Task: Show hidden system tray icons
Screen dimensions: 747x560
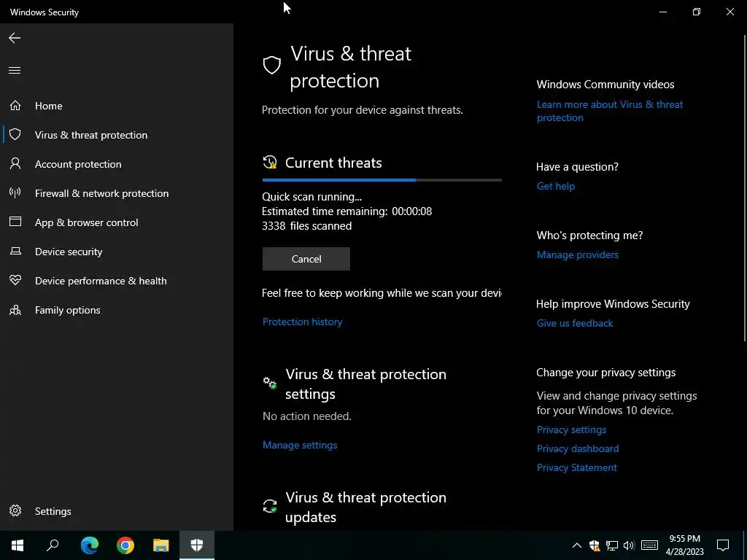Action: (x=576, y=545)
